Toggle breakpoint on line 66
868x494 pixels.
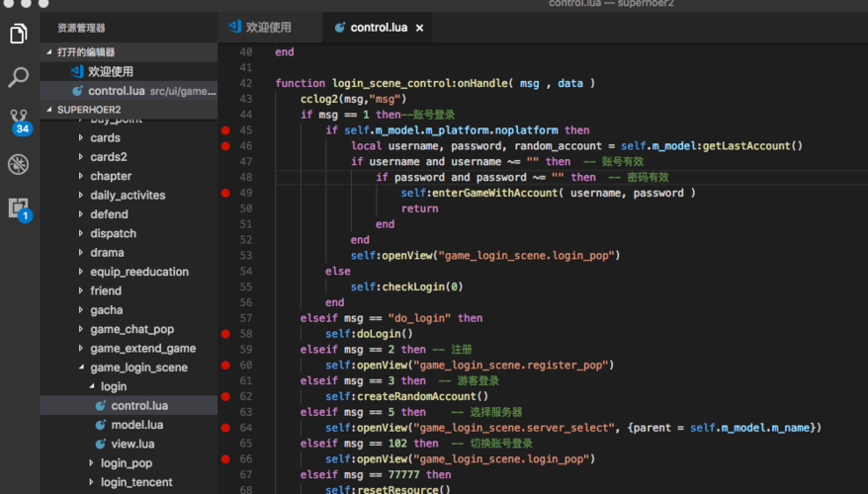coord(225,459)
